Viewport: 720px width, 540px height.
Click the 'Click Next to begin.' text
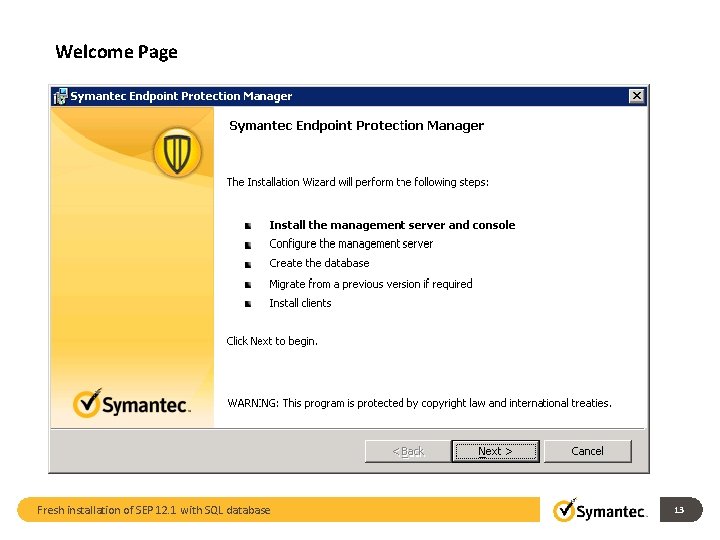coord(272,341)
